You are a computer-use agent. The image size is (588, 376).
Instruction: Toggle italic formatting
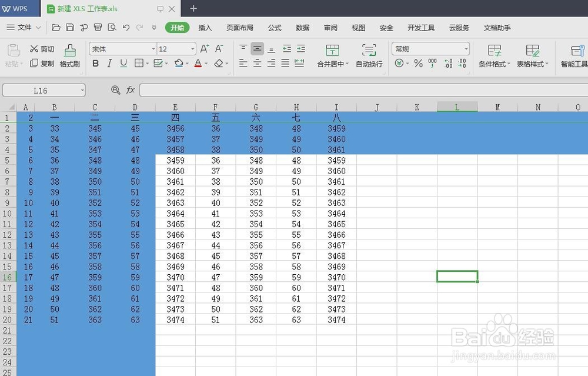109,63
